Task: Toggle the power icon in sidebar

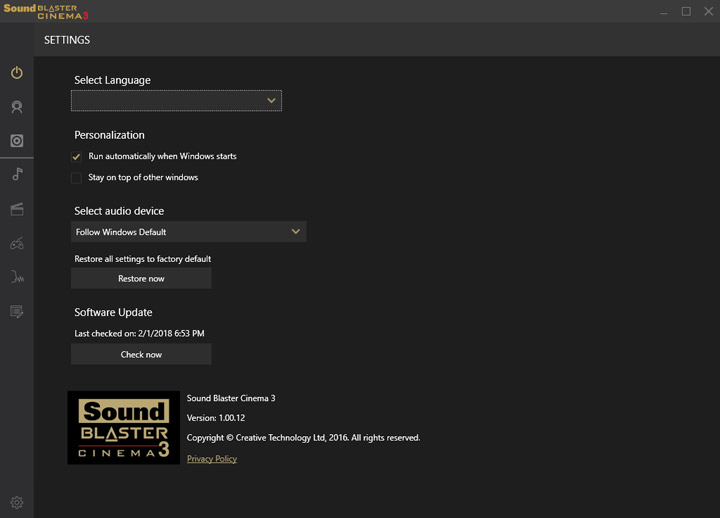Action: point(17,73)
